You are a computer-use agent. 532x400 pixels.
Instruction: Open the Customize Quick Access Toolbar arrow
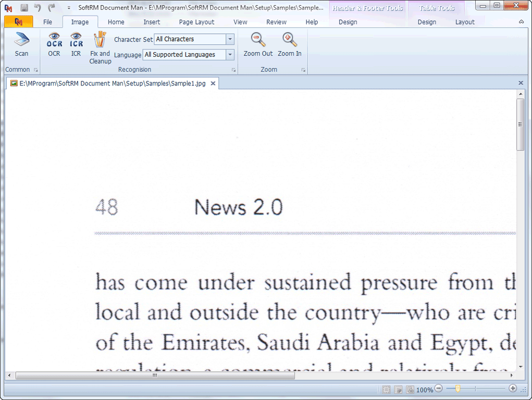pyautogui.click(x=69, y=8)
